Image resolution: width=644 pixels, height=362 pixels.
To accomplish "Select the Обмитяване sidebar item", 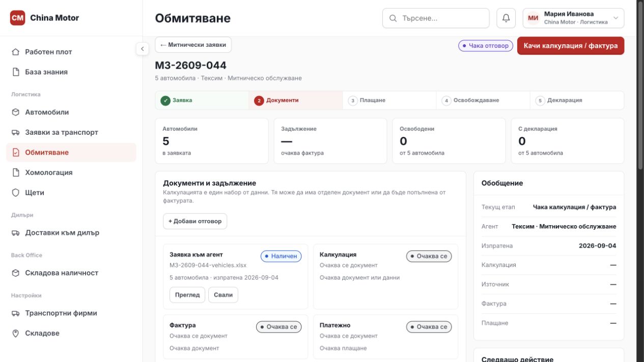I will 71,153.
